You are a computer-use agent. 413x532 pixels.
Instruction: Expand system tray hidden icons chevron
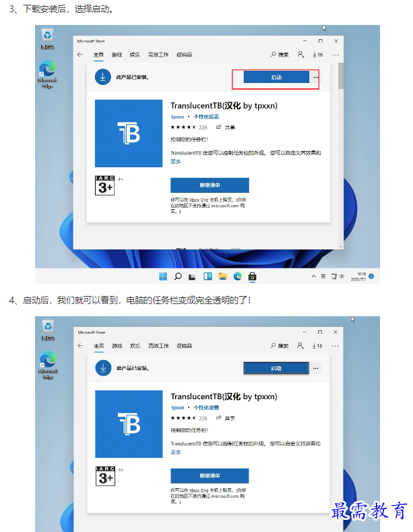[x=314, y=276]
